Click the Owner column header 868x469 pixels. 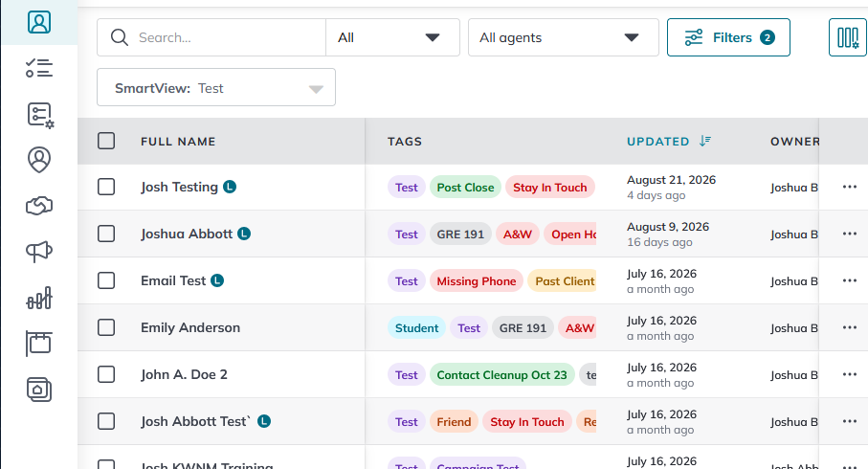(794, 142)
